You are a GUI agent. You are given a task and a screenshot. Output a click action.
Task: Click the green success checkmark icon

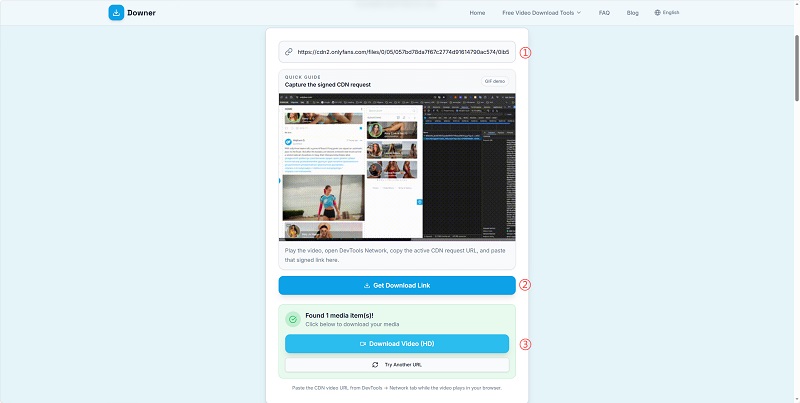[293, 319]
